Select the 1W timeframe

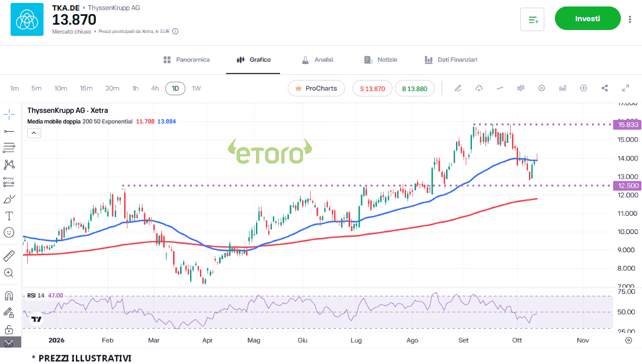pyautogui.click(x=197, y=88)
